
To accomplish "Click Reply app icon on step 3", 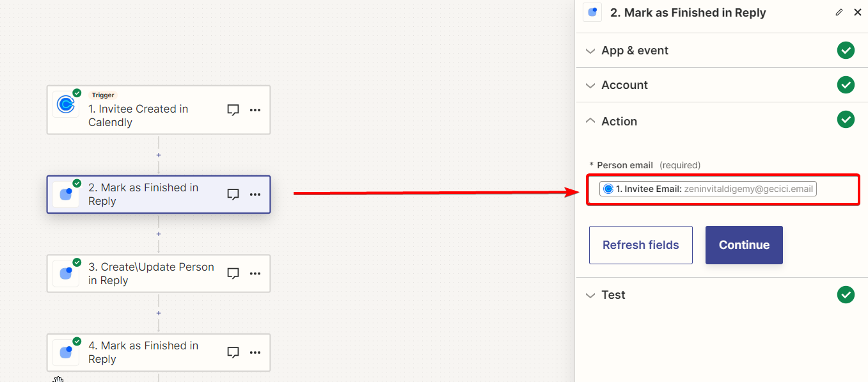I will (65, 273).
